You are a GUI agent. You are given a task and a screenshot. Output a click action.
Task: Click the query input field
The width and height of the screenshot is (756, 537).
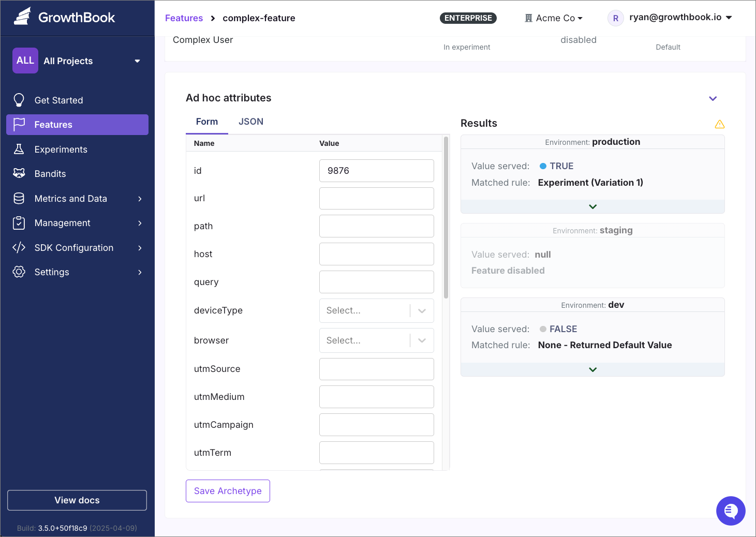376,282
